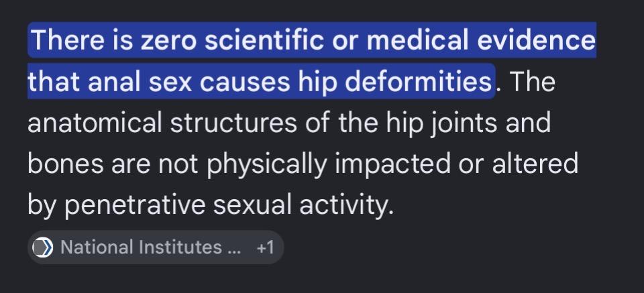Click the National Institutes … label text
Viewport: 644px width, 293px height.
point(150,247)
